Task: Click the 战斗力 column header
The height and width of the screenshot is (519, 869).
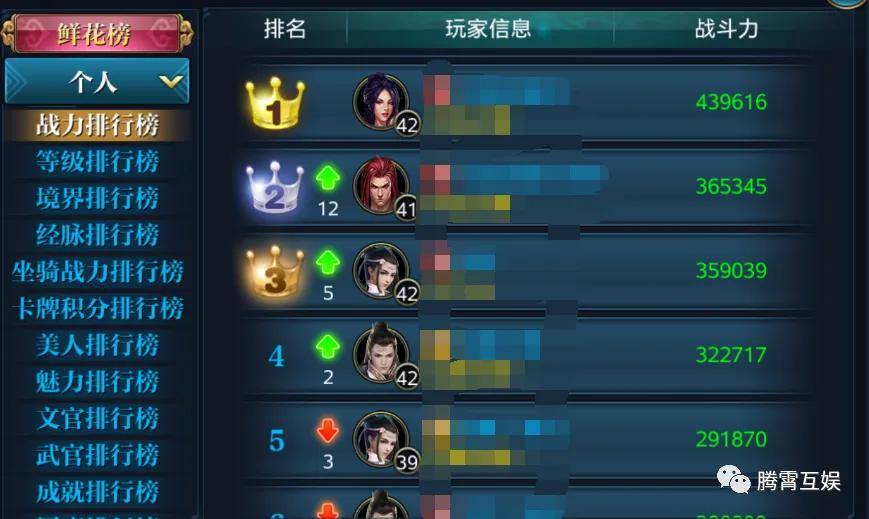Action: [726, 28]
